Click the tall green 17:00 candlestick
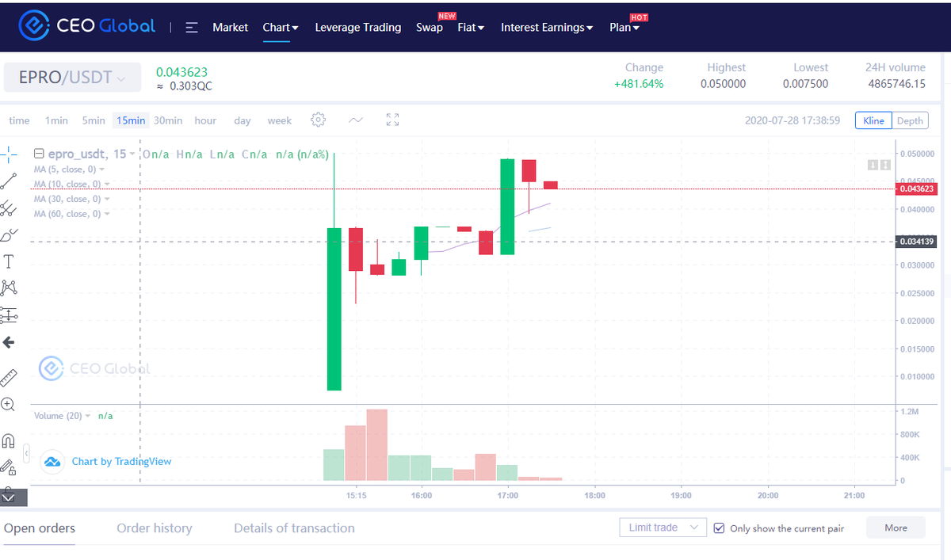 tap(507, 207)
